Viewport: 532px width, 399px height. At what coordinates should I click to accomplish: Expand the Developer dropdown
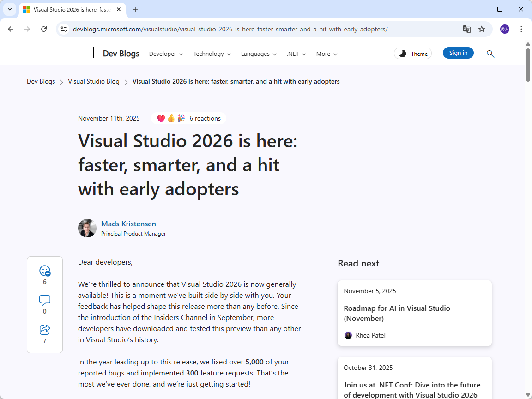[x=166, y=54]
